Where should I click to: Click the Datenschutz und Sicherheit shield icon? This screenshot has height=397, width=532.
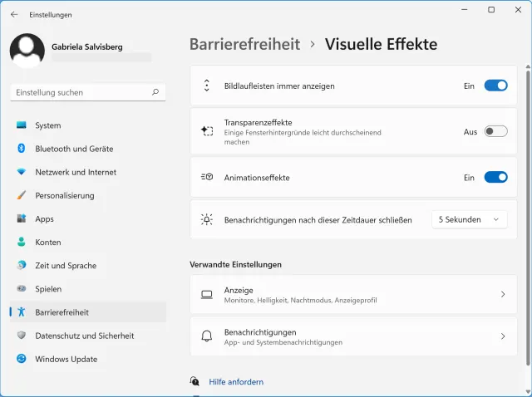tap(22, 336)
